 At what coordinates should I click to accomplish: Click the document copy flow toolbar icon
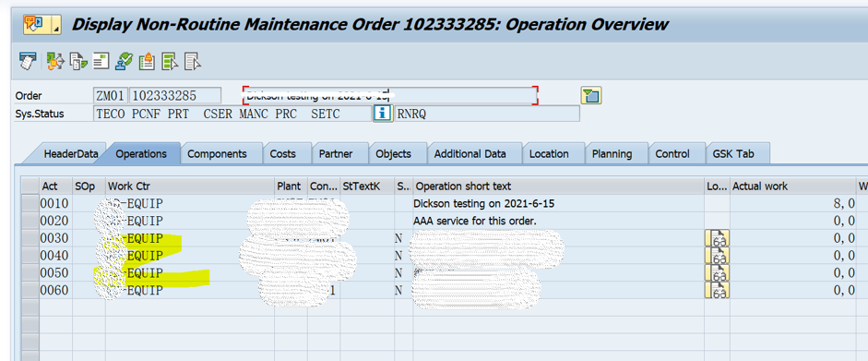78,62
